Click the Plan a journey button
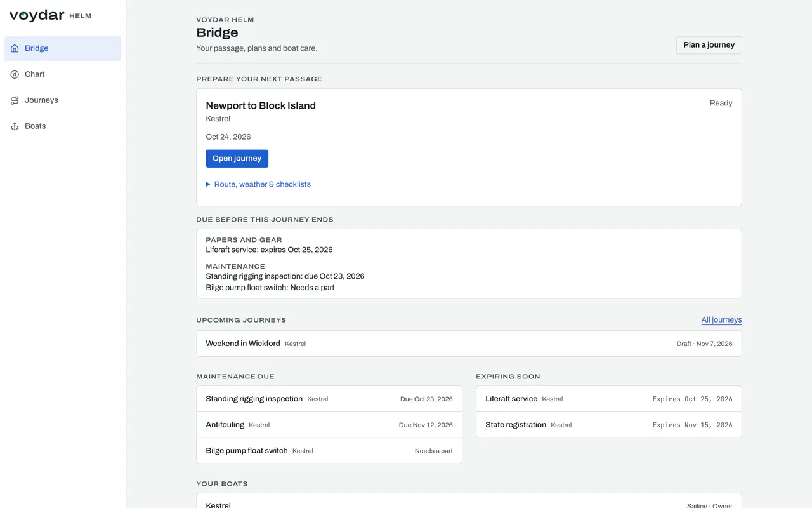This screenshot has height=508, width=812. pos(709,45)
